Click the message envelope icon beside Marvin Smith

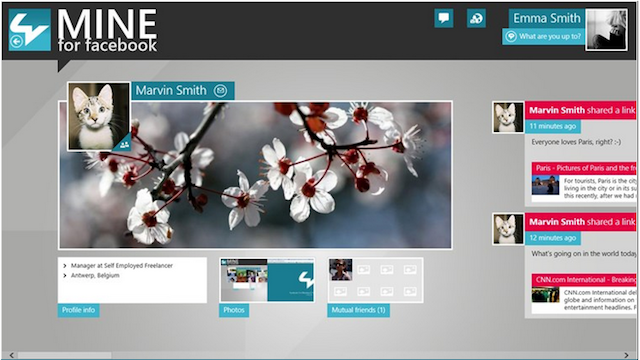tap(221, 90)
